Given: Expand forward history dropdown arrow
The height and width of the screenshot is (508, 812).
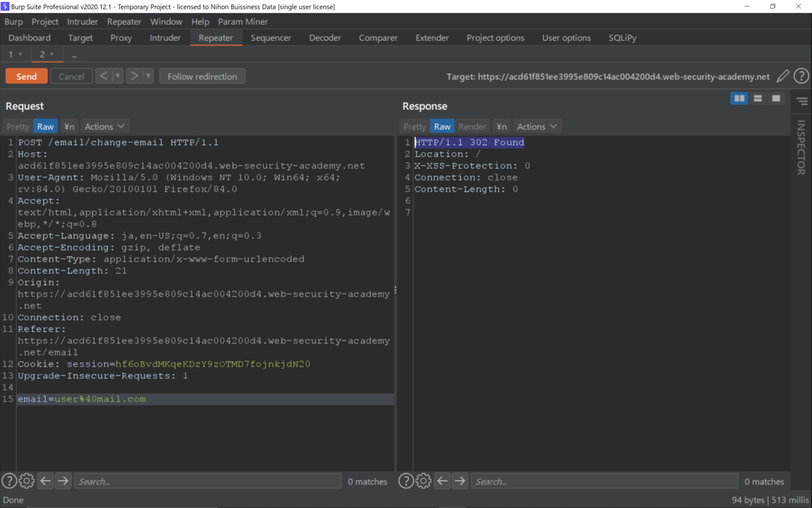Looking at the screenshot, I should click(x=148, y=77).
